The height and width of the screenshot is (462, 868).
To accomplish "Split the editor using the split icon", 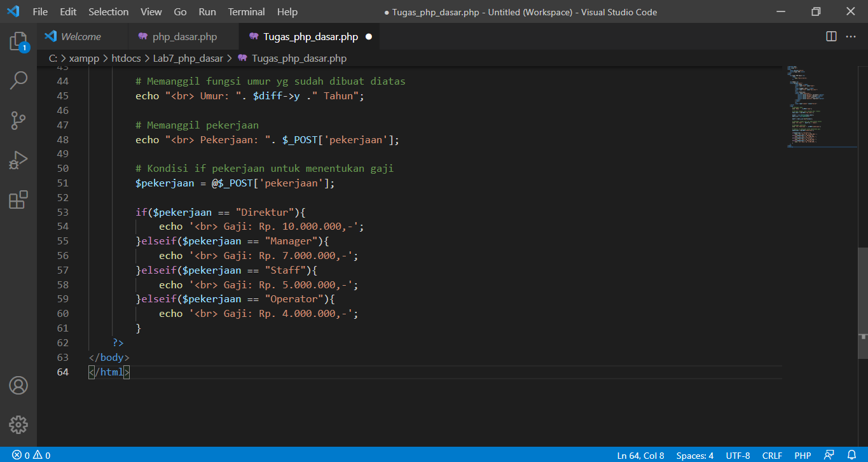I will click(x=830, y=36).
